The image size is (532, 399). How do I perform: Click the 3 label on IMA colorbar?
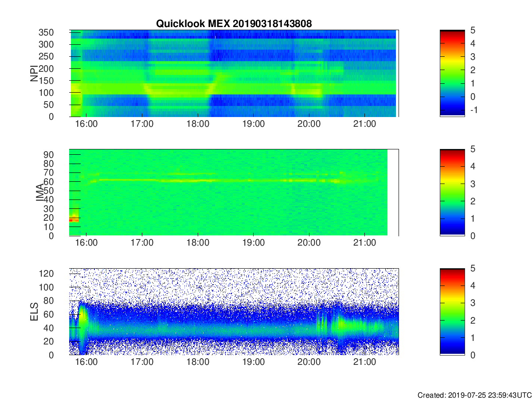473,184
